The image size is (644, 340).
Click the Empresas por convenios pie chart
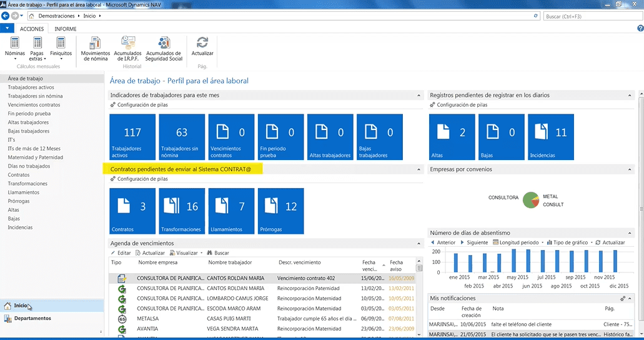(x=531, y=200)
